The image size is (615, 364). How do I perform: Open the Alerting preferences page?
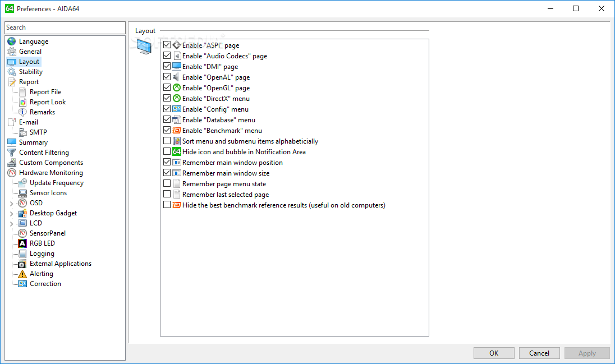41,274
